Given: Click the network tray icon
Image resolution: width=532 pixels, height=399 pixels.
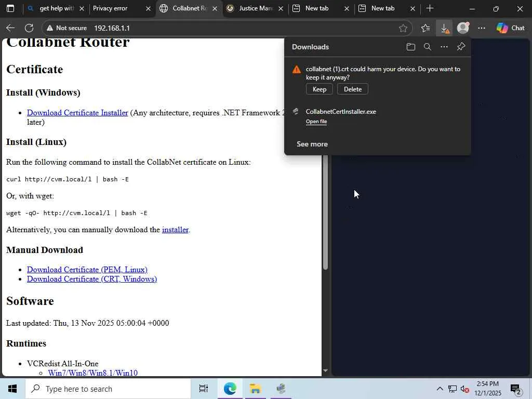Looking at the screenshot, I should 453,389.
